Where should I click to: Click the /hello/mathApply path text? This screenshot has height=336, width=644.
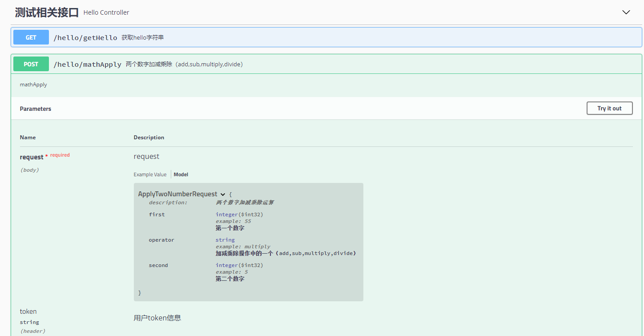click(x=87, y=64)
